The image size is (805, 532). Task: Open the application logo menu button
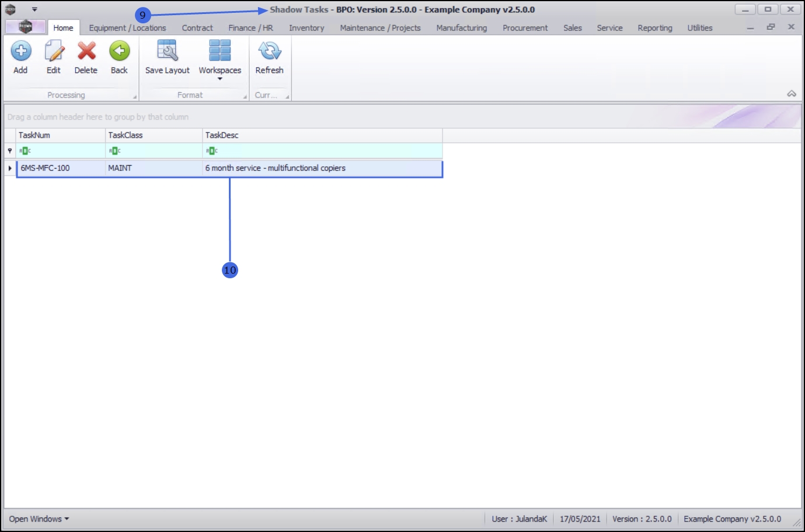[x=25, y=27]
